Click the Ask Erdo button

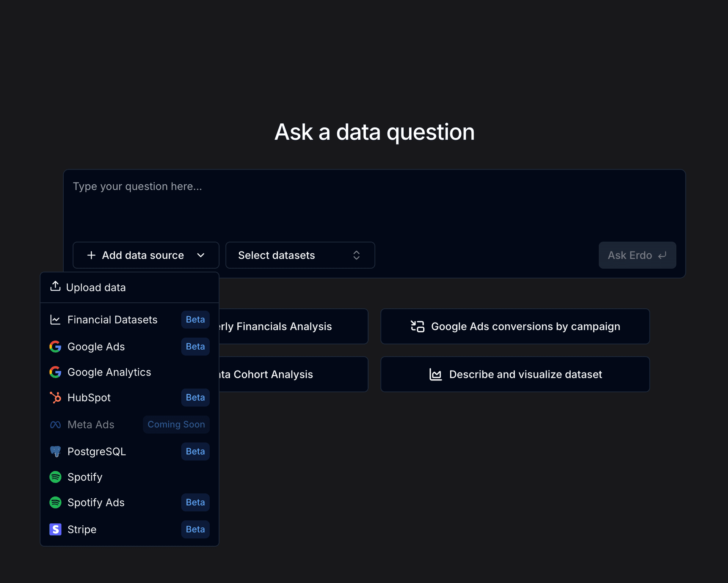pyautogui.click(x=637, y=255)
